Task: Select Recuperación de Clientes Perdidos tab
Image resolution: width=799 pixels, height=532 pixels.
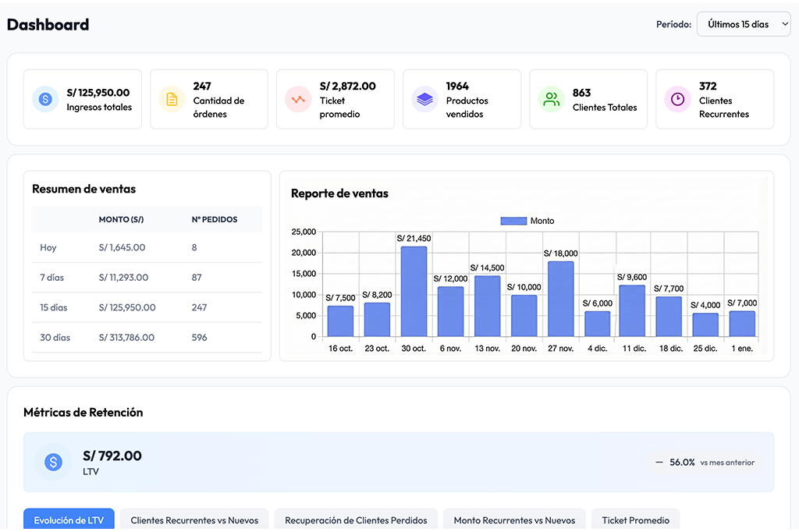Action: coord(356,520)
